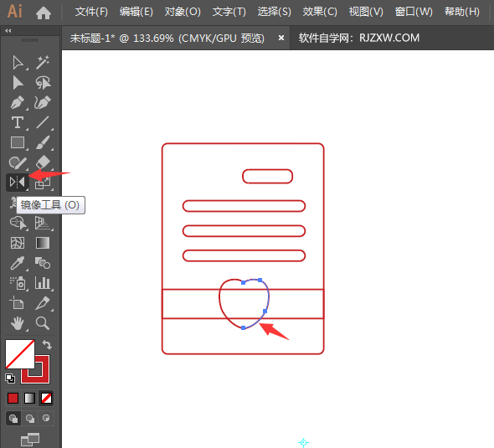Switch to the 未标题-1 document tab

click(x=167, y=39)
